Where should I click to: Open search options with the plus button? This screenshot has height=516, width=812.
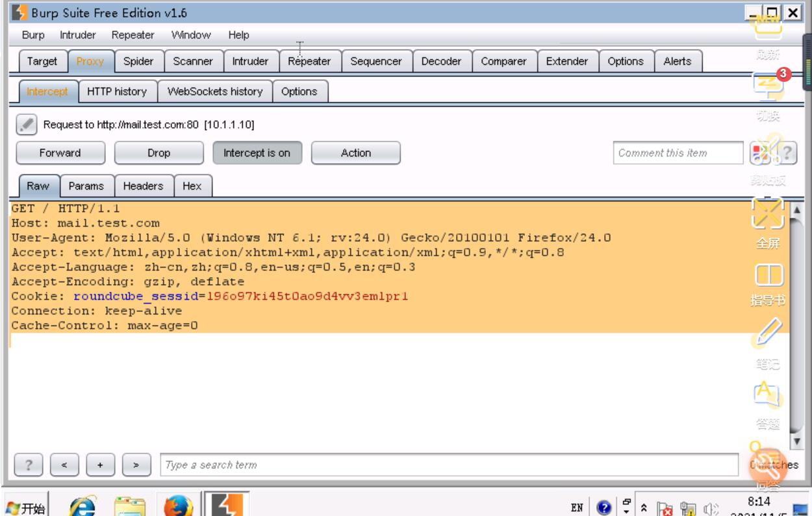(x=100, y=465)
